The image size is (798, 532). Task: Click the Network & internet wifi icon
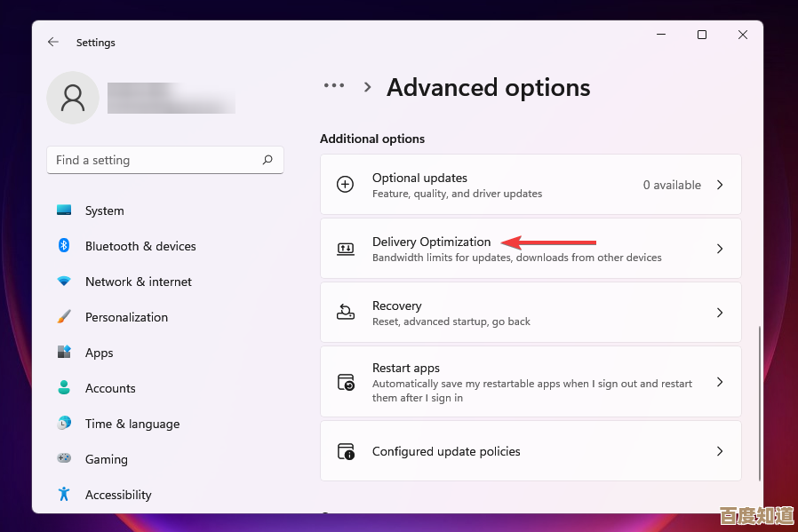(x=64, y=282)
